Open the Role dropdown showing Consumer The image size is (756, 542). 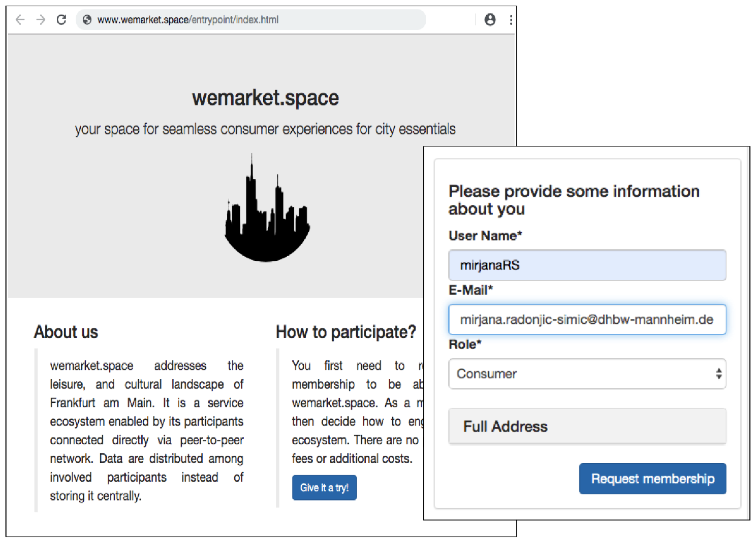(587, 374)
